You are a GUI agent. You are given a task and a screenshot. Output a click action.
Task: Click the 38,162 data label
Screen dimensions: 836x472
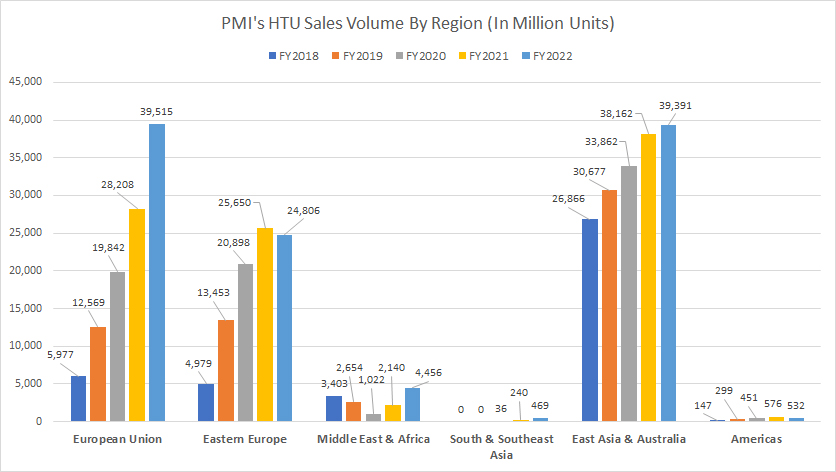tap(616, 114)
